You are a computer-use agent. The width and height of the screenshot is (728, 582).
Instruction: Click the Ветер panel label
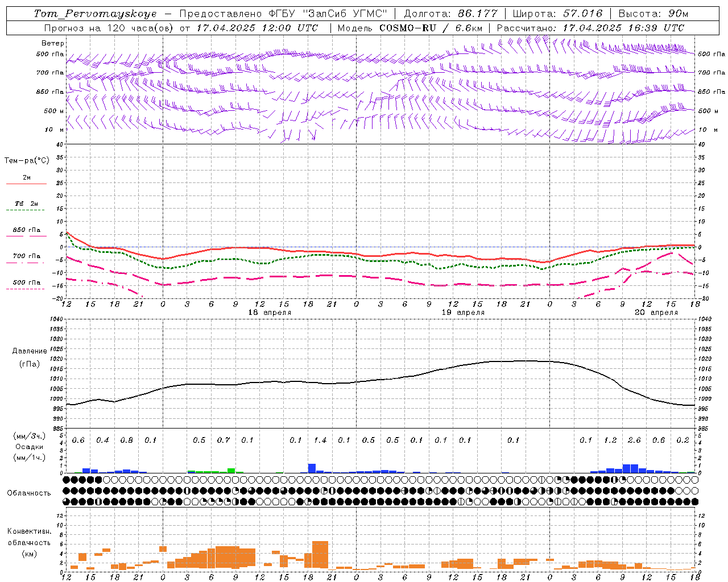pyautogui.click(x=52, y=43)
